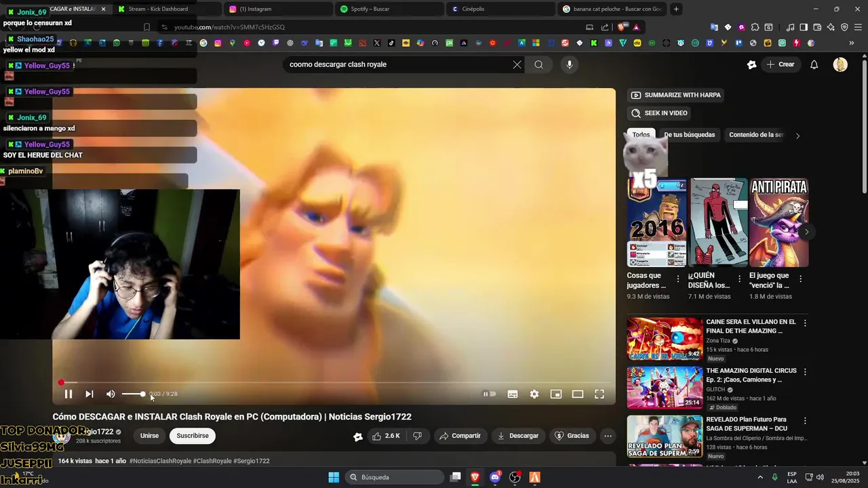Open 'THE AMAZING DIGITAL CIRCUS Ep. 2' title
Viewport: 868px width, 488px height.
click(x=751, y=375)
